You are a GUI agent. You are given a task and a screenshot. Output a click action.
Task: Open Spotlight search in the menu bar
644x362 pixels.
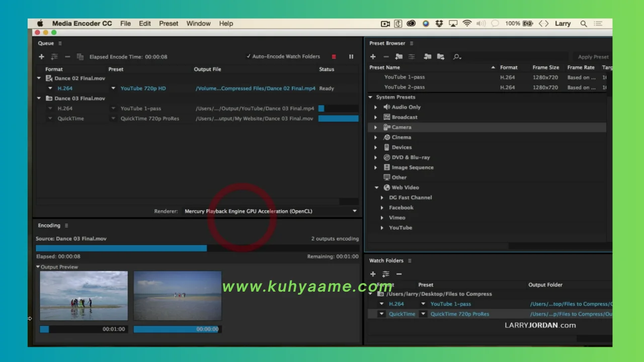coord(584,24)
